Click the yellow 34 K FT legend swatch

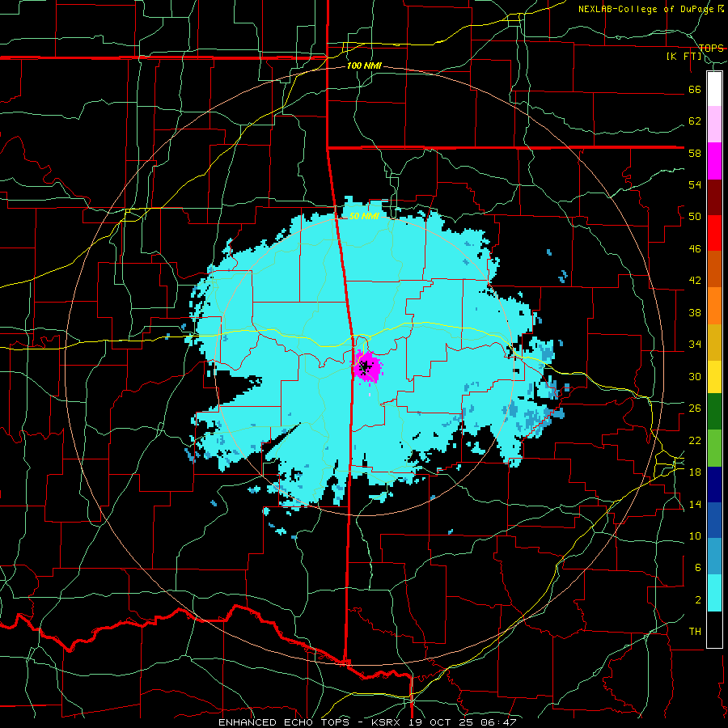pos(714,376)
